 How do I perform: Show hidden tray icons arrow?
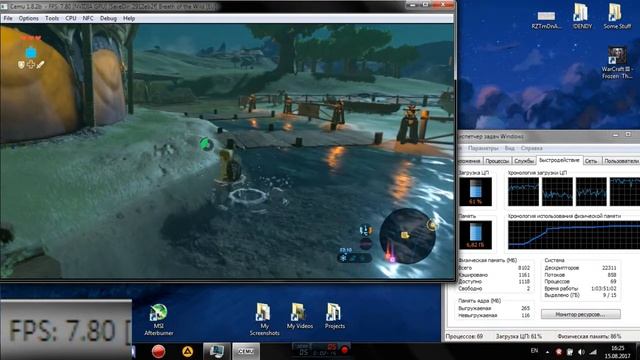coord(547,352)
